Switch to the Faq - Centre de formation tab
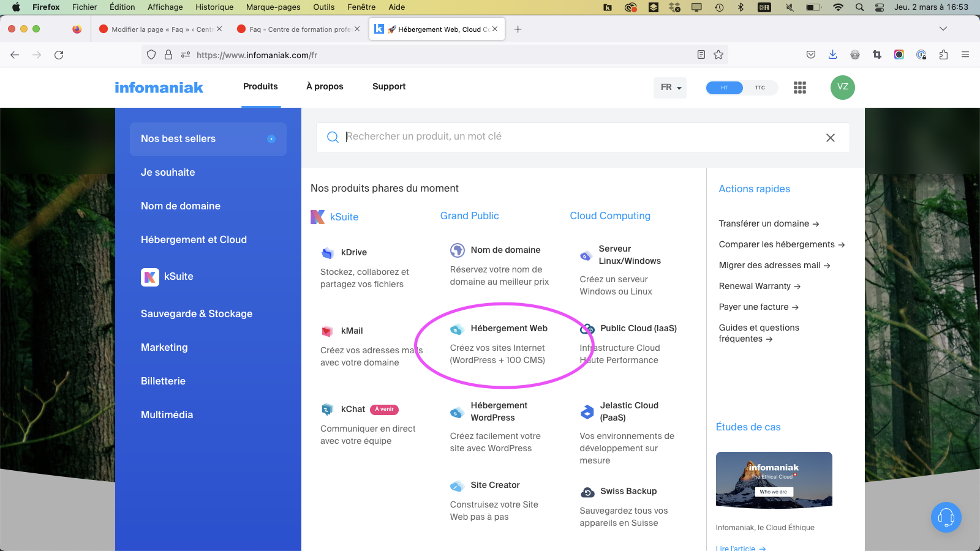 tap(299, 29)
